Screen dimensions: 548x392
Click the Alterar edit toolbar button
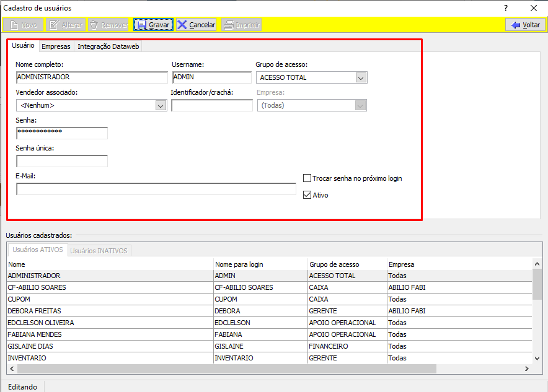pos(65,25)
